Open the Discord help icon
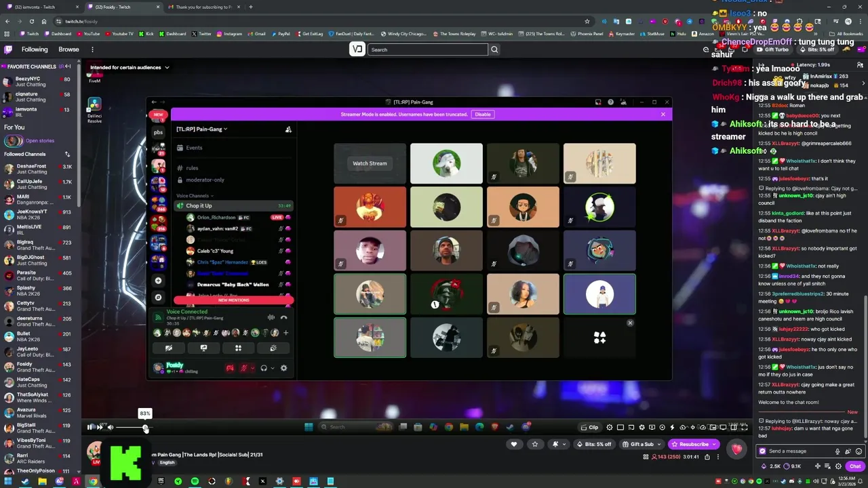Screen dimensions: 868x488 pyautogui.click(x=610, y=102)
